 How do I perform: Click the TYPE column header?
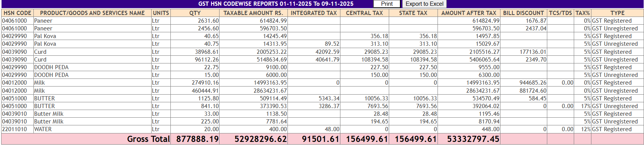tap(618, 13)
